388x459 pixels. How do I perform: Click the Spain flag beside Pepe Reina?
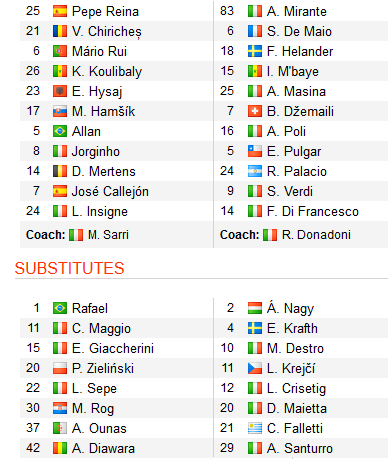60,11
